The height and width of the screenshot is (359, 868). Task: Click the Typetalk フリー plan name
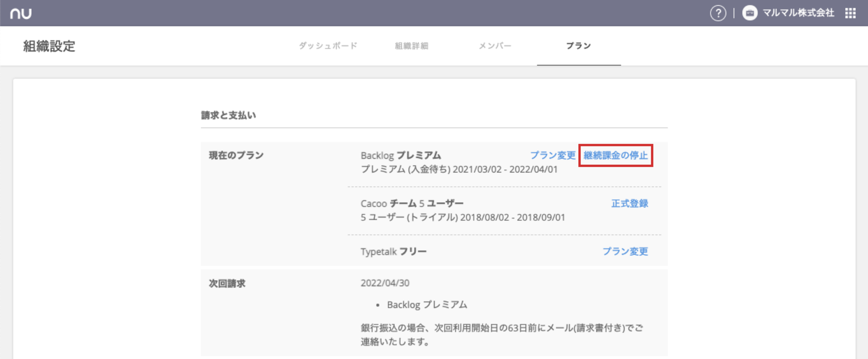point(393,251)
